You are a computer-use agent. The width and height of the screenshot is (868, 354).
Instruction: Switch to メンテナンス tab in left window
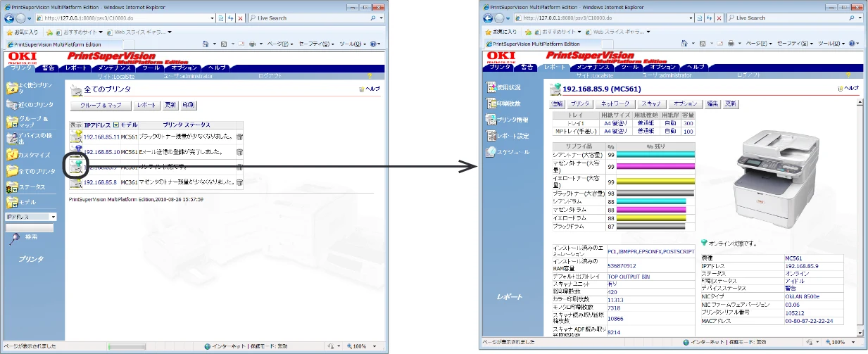pos(112,68)
